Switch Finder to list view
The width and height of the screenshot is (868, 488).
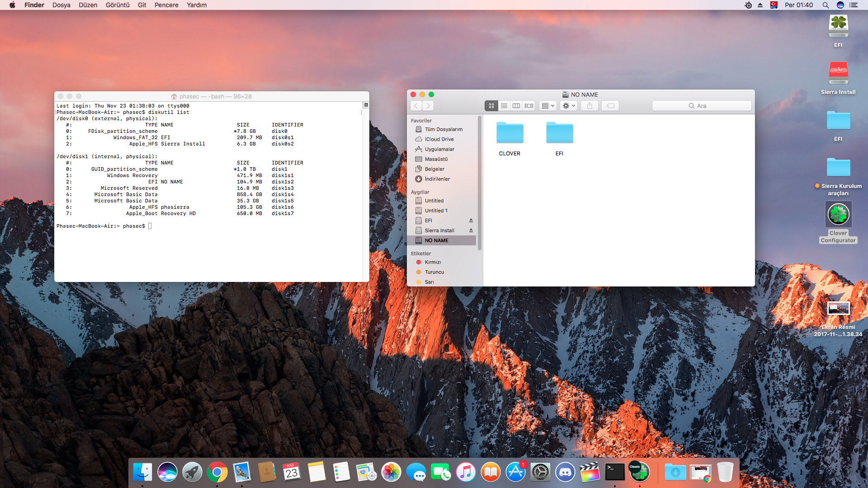click(x=504, y=105)
